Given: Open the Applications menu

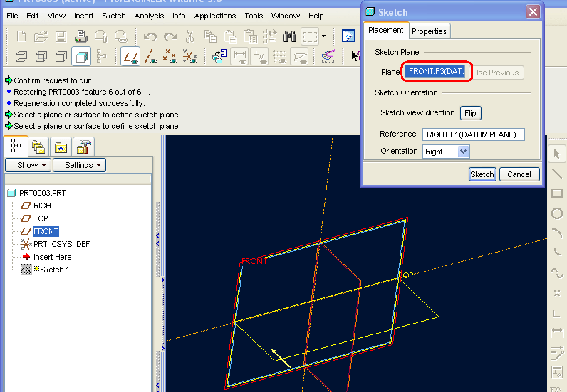Looking at the screenshot, I should pos(215,16).
